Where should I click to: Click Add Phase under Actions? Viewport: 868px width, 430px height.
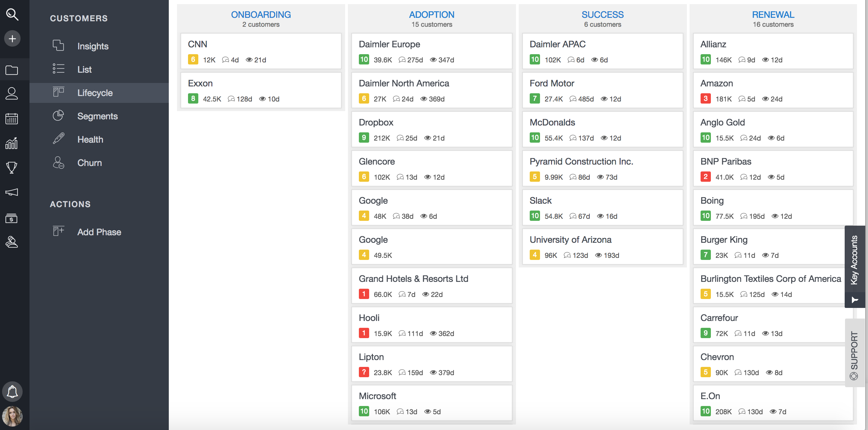99,232
